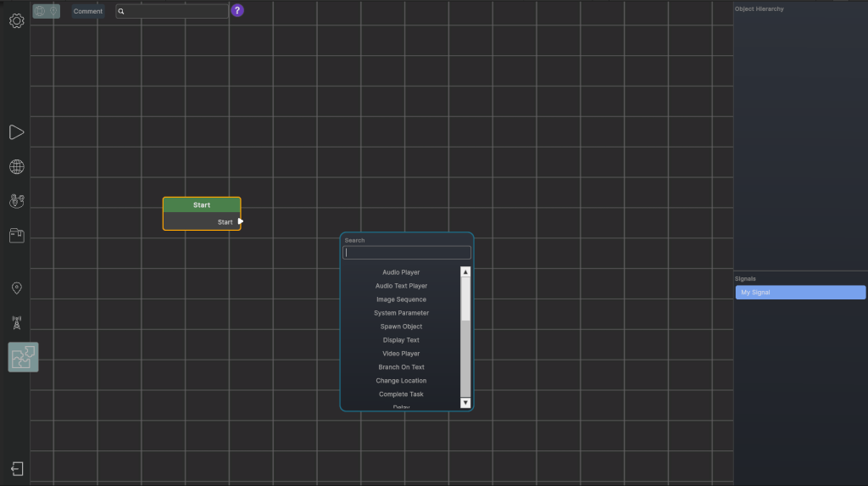
Task: Click the Object Hierarchy panel title
Action: (759, 8)
